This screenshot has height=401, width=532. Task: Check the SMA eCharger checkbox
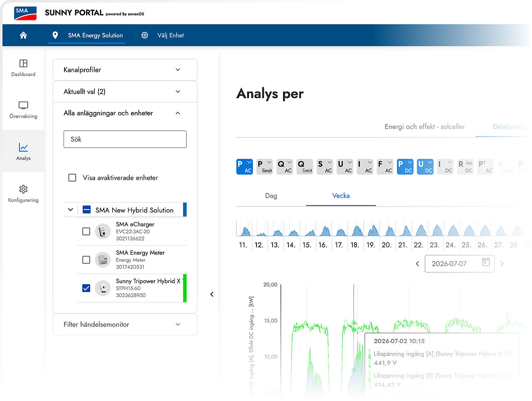pos(86,231)
